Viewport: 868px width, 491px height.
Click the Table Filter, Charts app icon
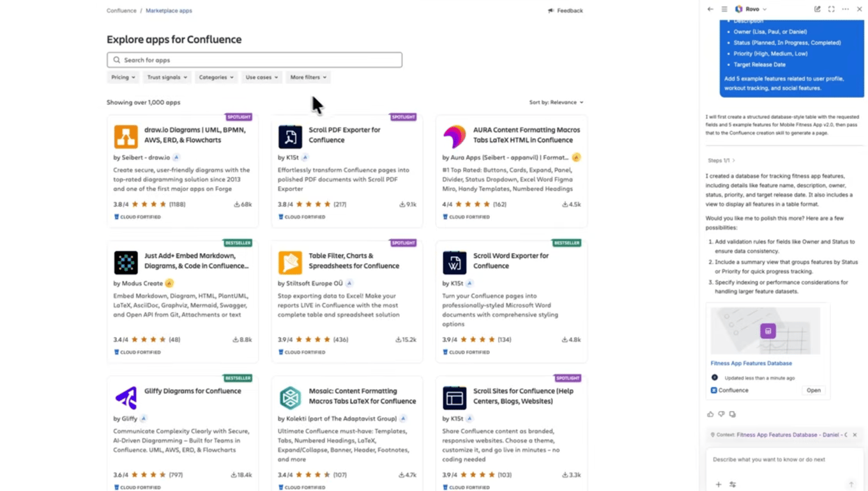pos(290,263)
